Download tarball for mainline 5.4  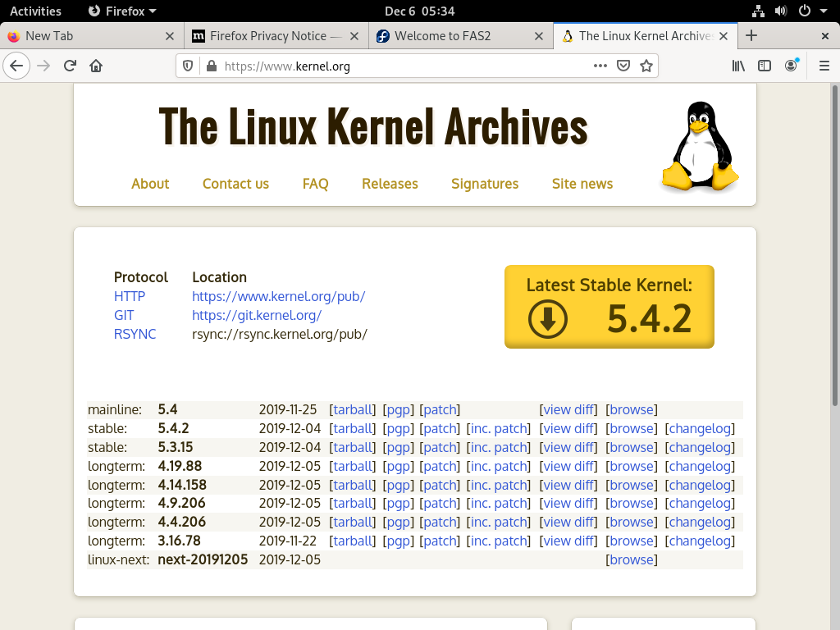pos(352,410)
